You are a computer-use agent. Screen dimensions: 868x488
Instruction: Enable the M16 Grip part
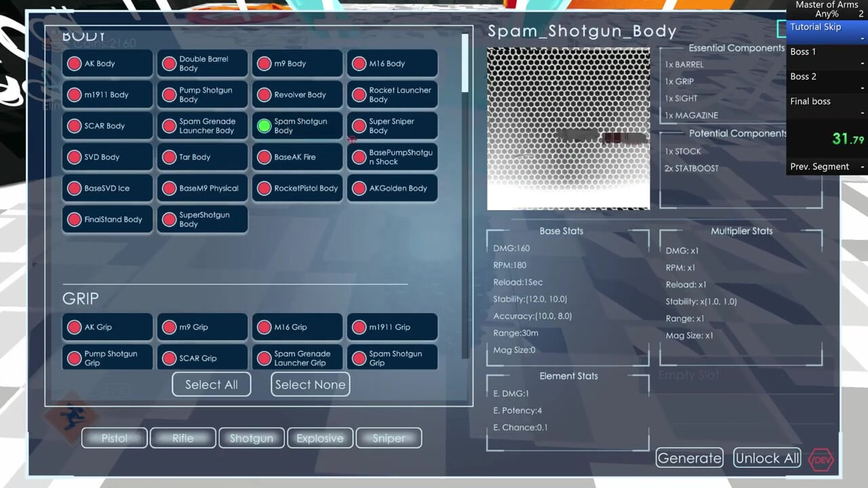click(264, 327)
